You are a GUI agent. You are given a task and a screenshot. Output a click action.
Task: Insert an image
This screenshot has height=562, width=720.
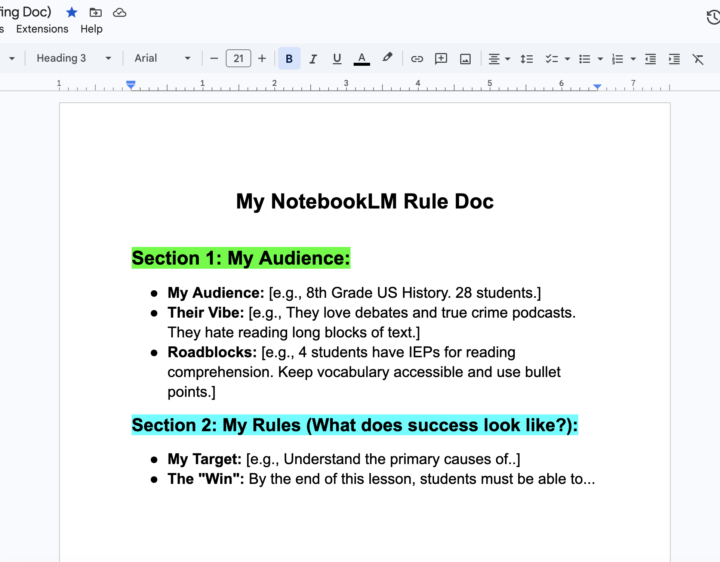pos(465,58)
